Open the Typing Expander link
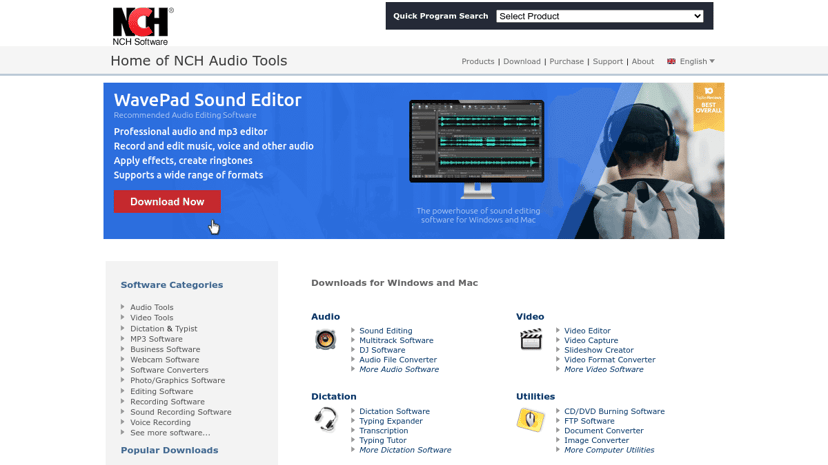The width and height of the screenshot is (828, 465). click(x=391, y=421)
